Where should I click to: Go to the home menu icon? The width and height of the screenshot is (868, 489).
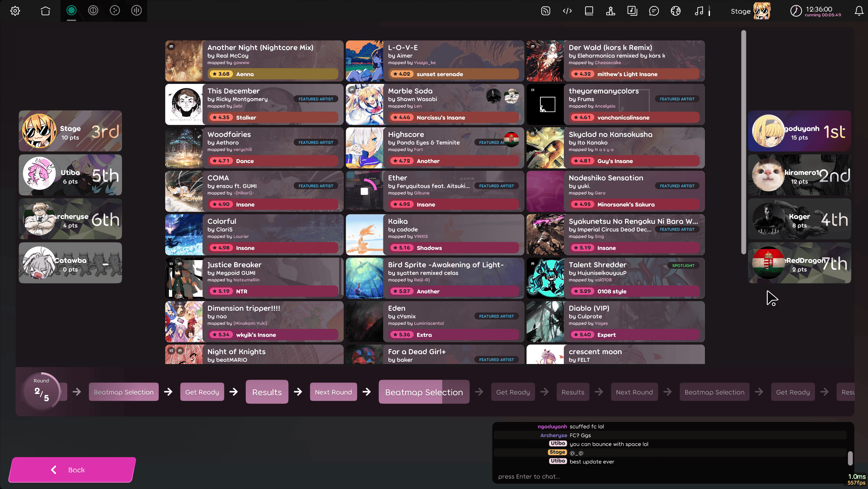tap(45, 11)
